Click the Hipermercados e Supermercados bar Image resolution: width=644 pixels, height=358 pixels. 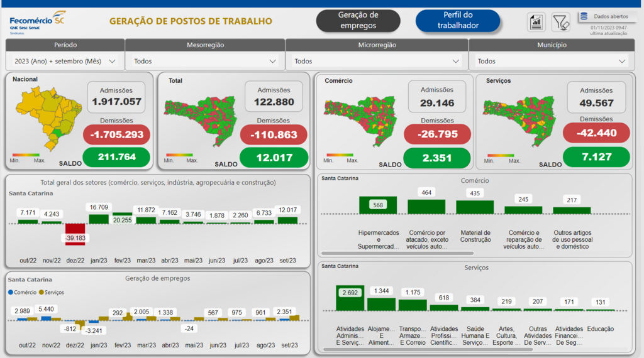378,205
